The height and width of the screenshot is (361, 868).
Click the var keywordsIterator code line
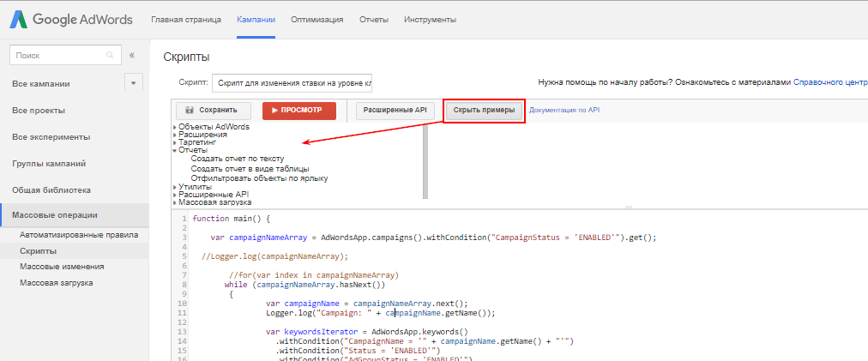click(x=367, y=332)
